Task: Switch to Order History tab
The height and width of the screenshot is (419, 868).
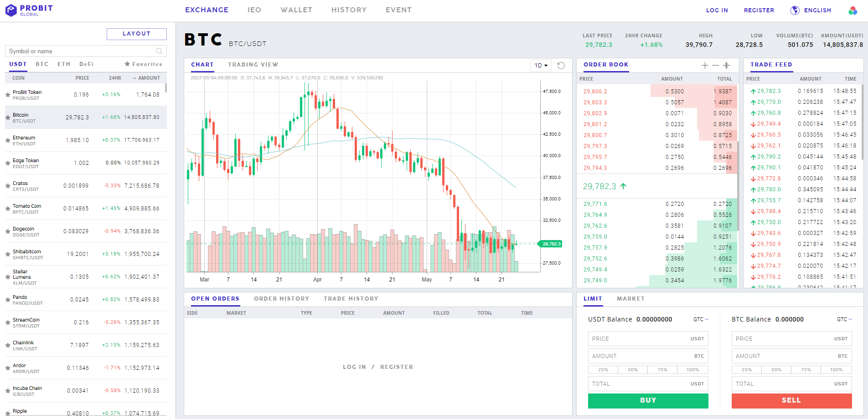Action: pyautogui.click(x=282, y=299)
